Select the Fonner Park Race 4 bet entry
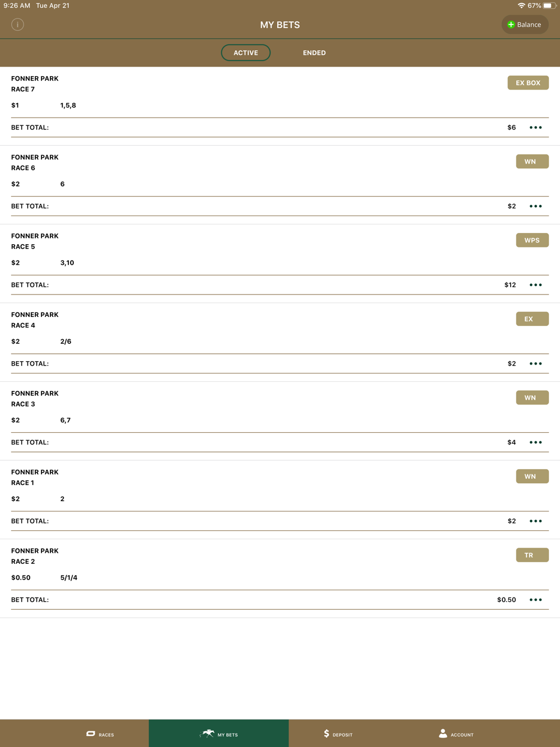Screen dimensions: 560x747 pos(280,342)
